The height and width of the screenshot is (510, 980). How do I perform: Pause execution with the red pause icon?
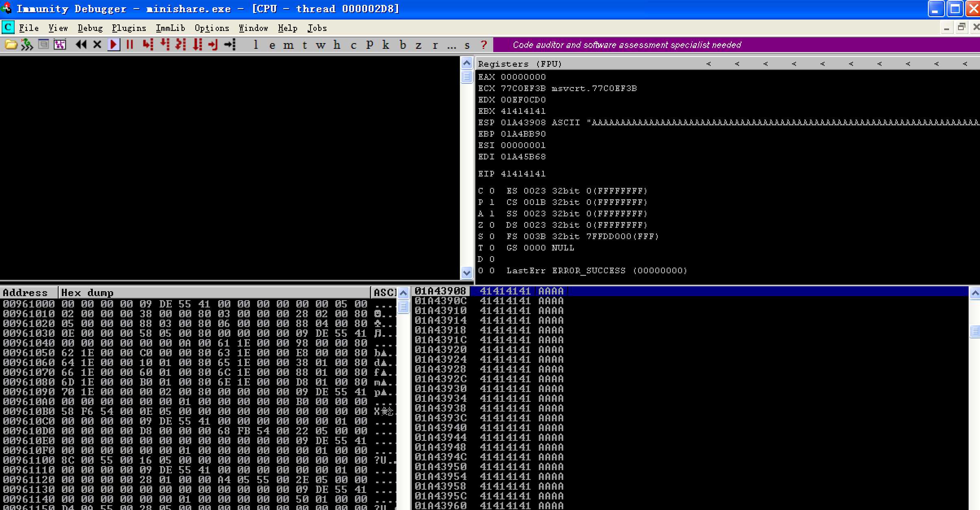(130, 45)
